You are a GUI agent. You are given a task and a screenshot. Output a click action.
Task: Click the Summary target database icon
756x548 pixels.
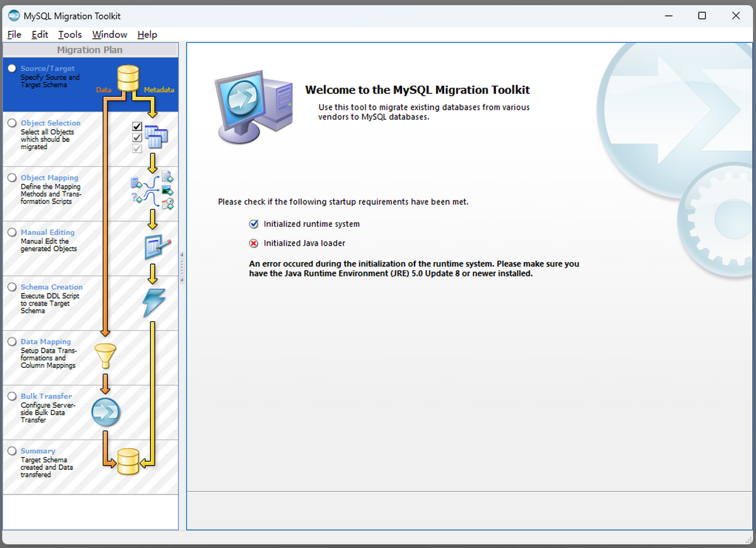coord(128,460)
